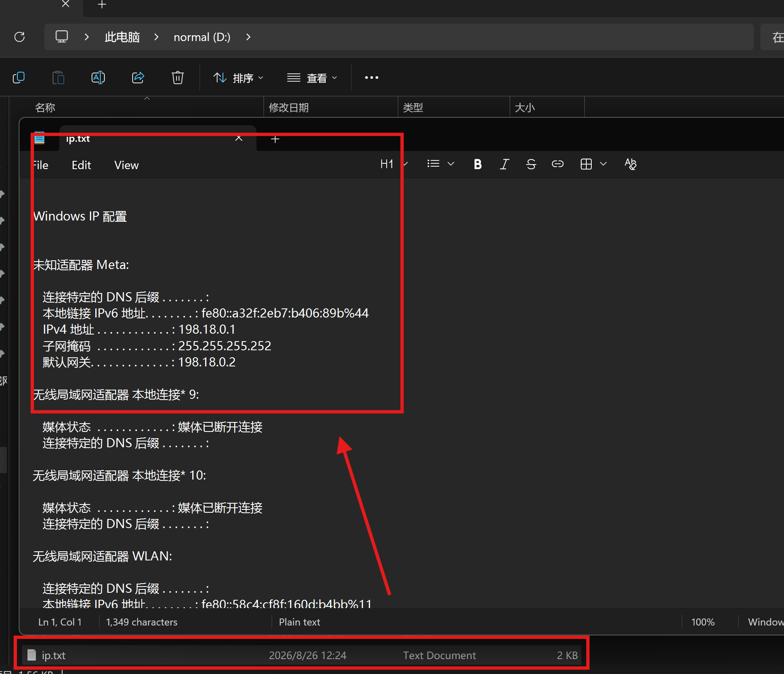Click the 无线局域网适配器 本地连接* 9: line
The image size is (784, 674).
(116, 394)
